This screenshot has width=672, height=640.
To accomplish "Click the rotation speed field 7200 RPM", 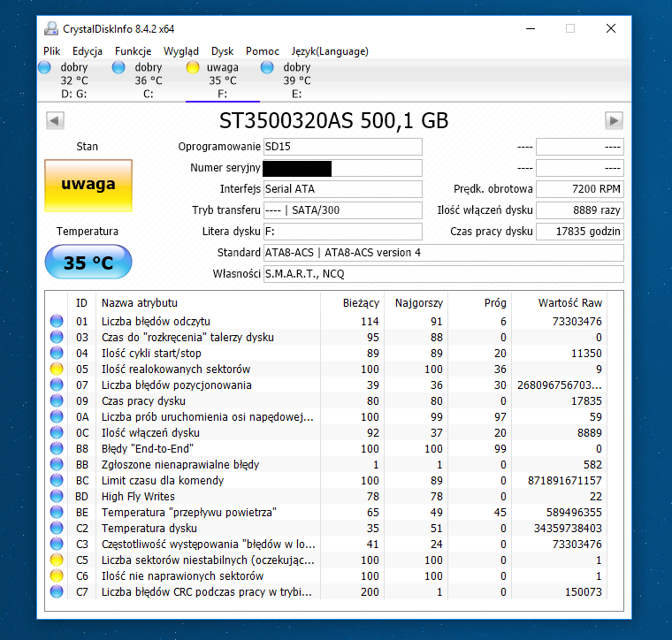I will (579, 189).
